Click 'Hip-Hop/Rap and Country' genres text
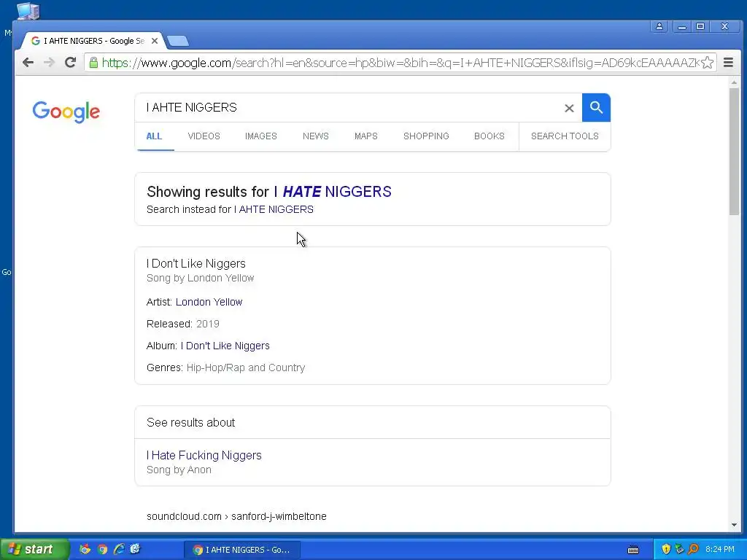Screen dimensions: 747x560 click(x=246, y=367)
